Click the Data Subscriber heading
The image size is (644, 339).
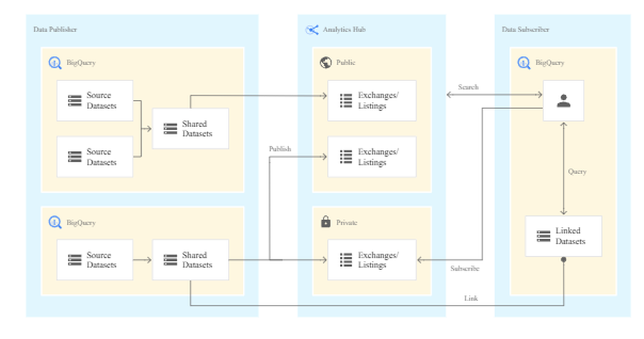click(x=526, y=30)
